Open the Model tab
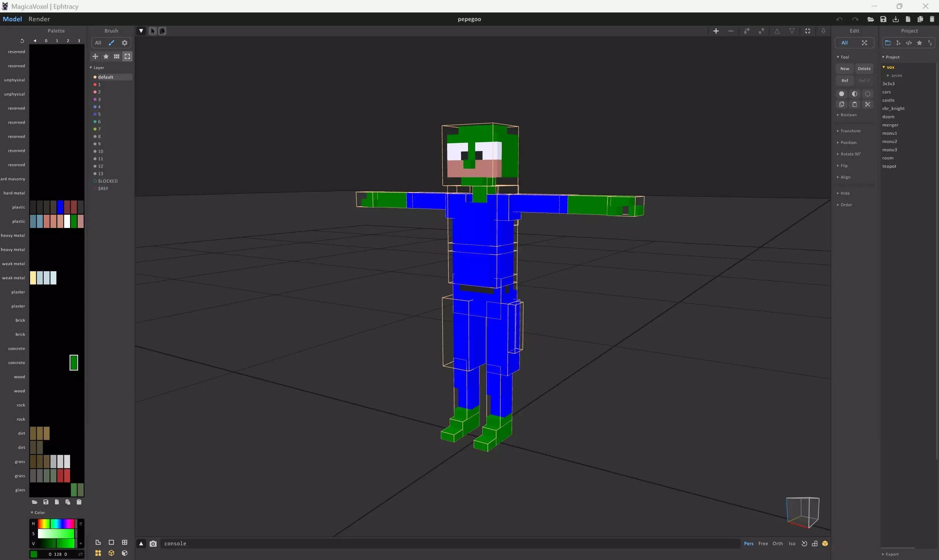Image resolution: width=939 pixels, height=560 pixels. tap(12, 19)
